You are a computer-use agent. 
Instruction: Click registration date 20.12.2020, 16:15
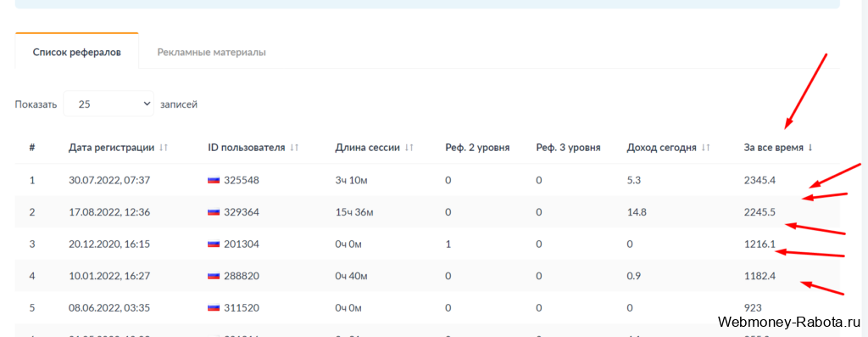click(x=109, y=244)
